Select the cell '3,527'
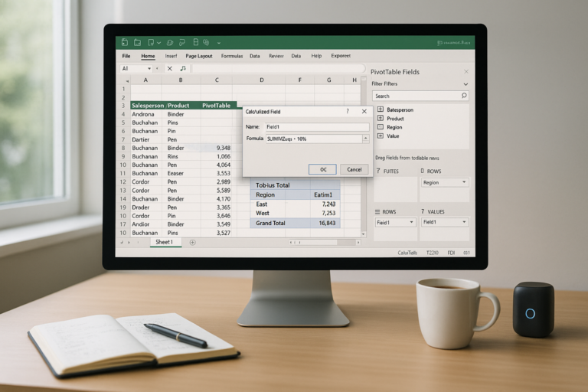Viewport: 588px width, 392px height. pyautogui.click(x=217, y=233)
